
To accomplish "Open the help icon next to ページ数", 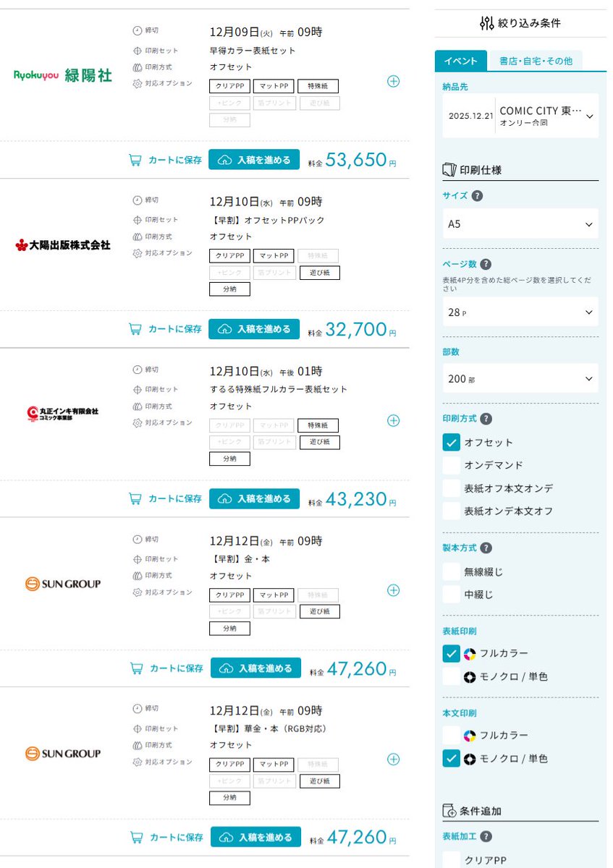I will 486,265.
